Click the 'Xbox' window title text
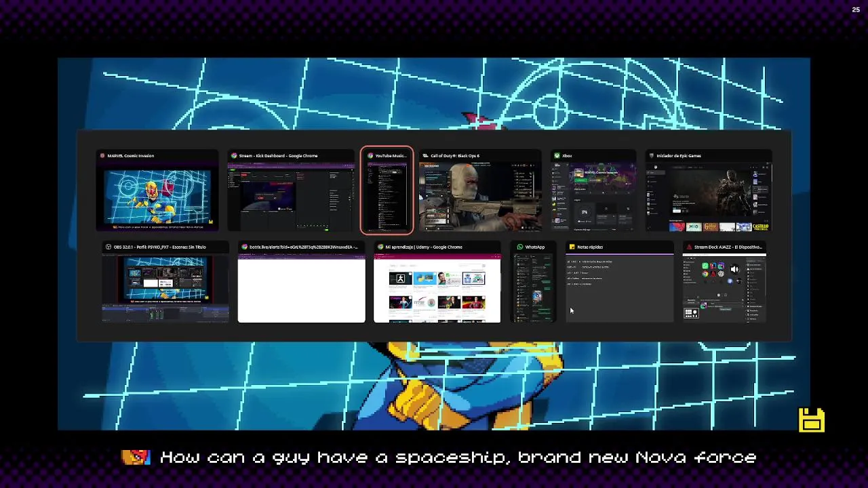This screenshot has width=868, height=488. pos(567,156)
